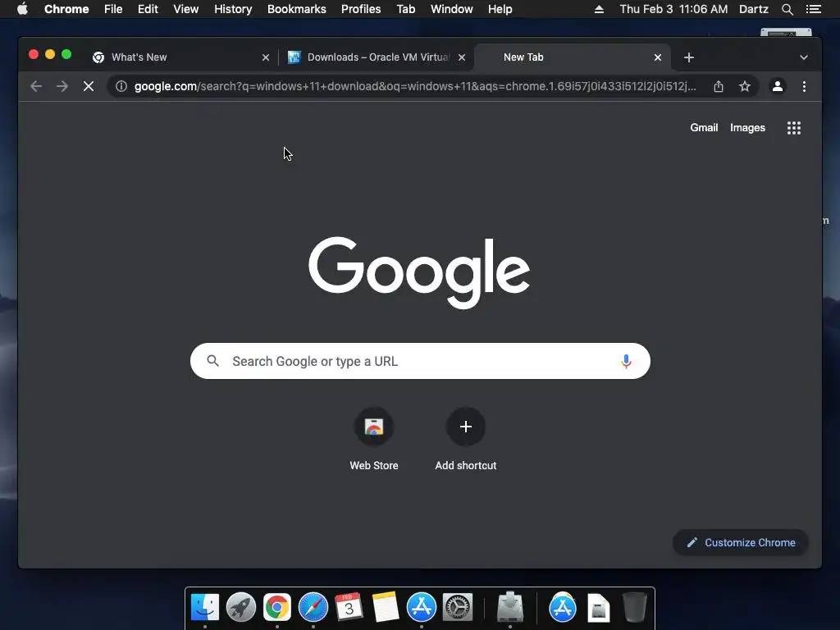Click the Dartz user name in menu bar
This screenshot has width=840, height=630.
(754, 9)
